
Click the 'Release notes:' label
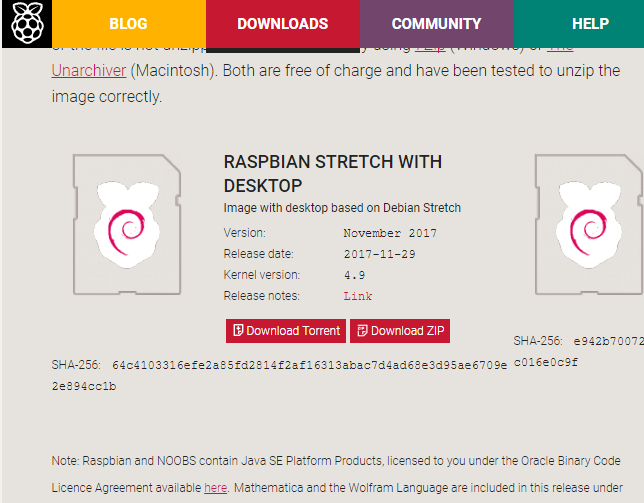pos(262,296)
